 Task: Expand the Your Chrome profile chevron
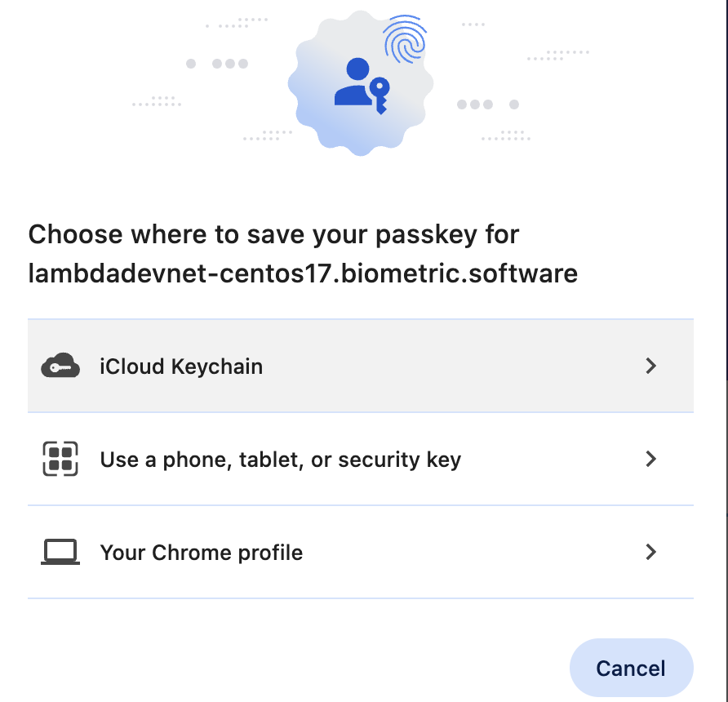651,552
